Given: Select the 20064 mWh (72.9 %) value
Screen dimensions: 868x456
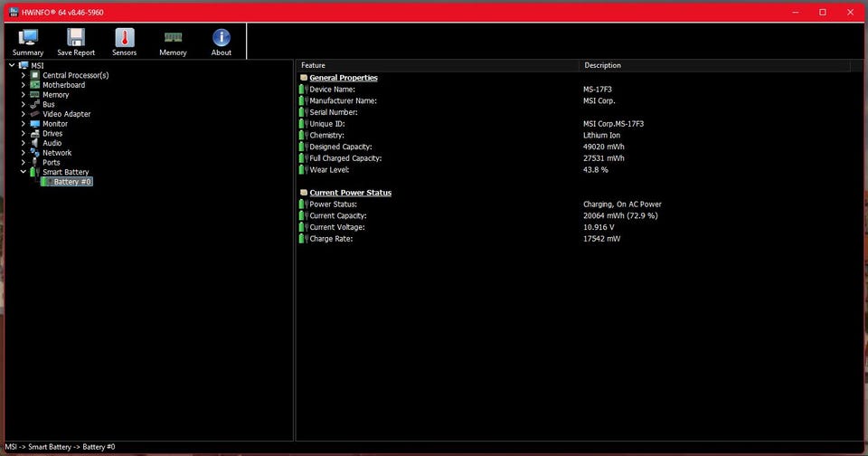Looking at the screenshot, I should (x=620, y=215).
